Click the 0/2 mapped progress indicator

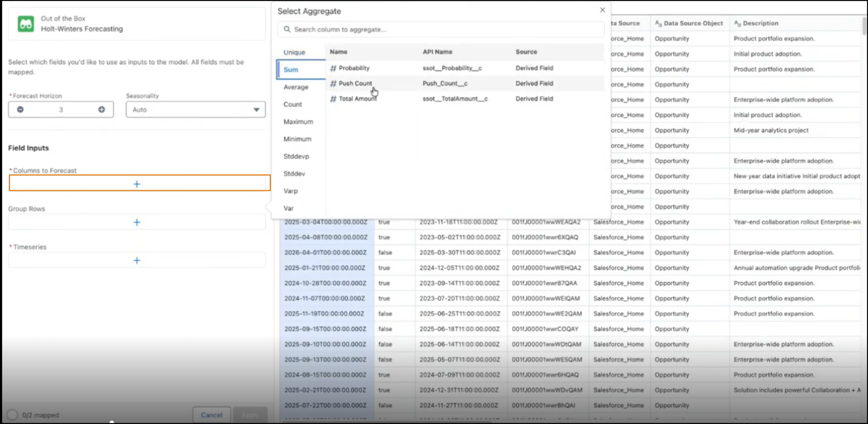[33, 415]
